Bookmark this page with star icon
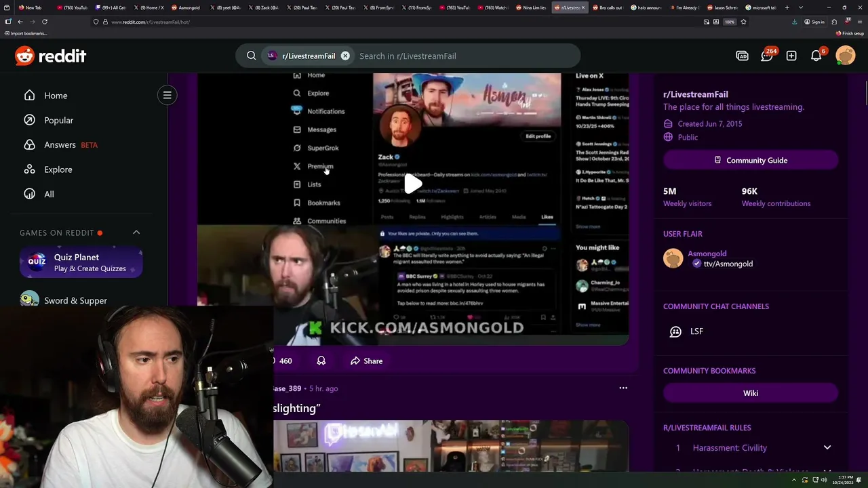The height and width of the screenshot is (488, 868). 743,22
